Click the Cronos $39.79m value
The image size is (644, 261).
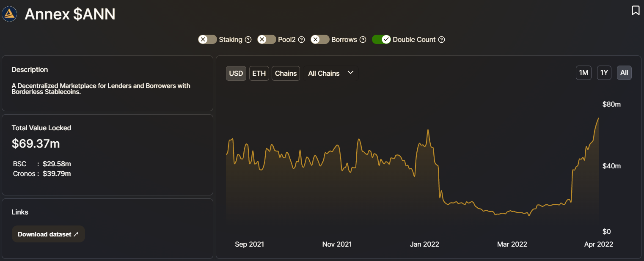coord(57,173)
